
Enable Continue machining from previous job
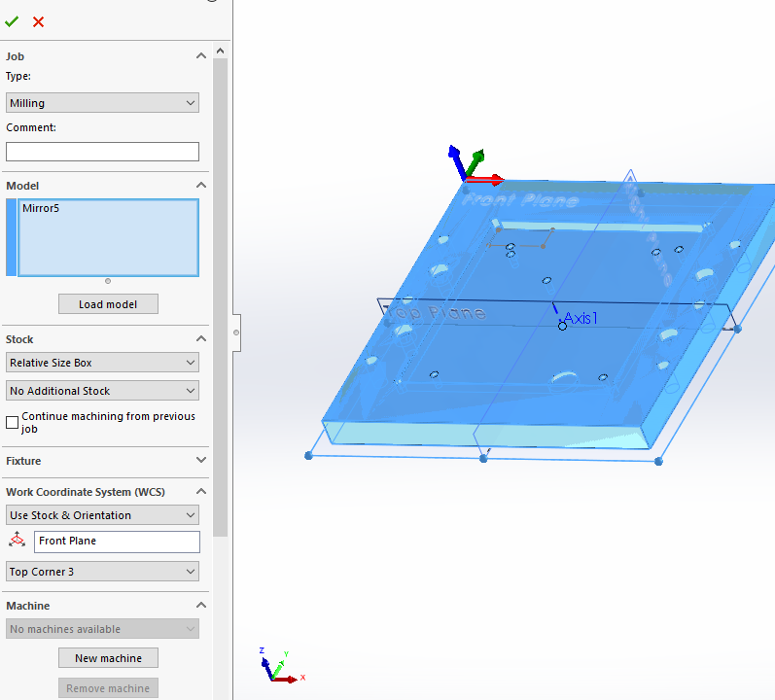(x=13, y=422)
